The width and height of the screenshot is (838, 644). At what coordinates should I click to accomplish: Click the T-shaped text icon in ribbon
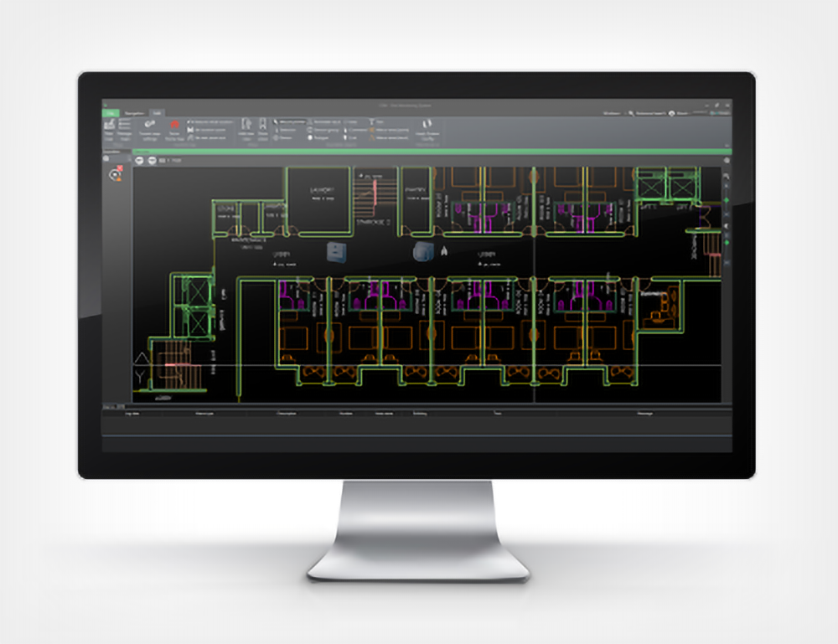[x=371, y=122]
